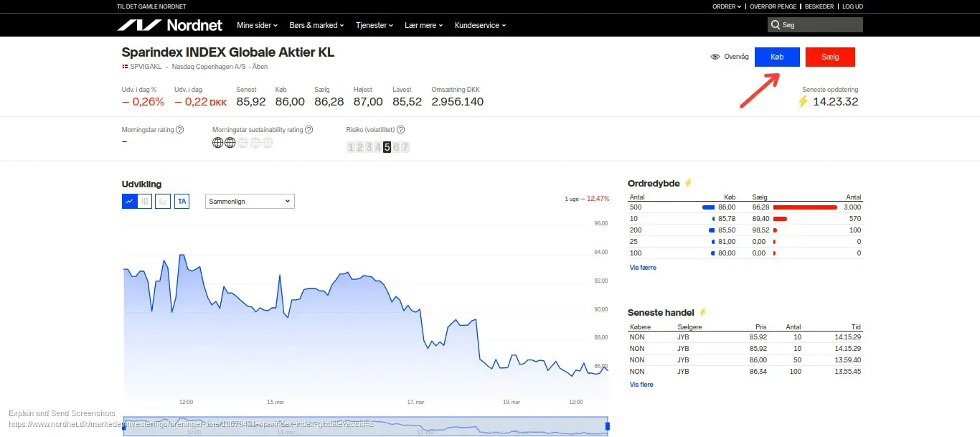This screenshot has width=980, height=437.
Task: Open OVERFØR PENGE in top bar
Action: (x=773, y=6)
